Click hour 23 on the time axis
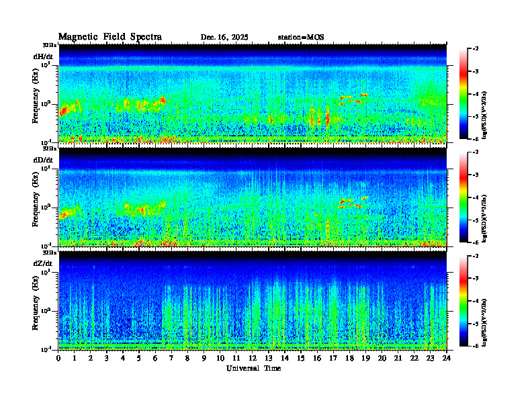This screenshot has width=532, height=411. (x=430, y=358)
